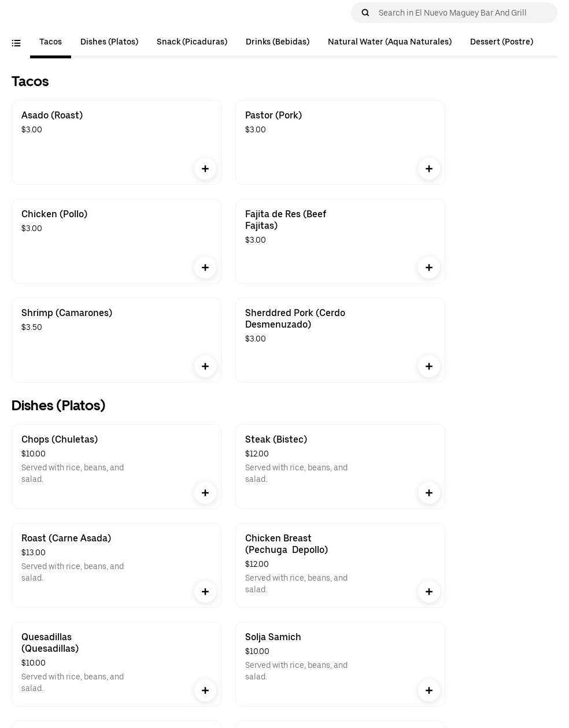
Task: Add Chops (Chuletas) dish to cart
Action: [x=205, y=493]
